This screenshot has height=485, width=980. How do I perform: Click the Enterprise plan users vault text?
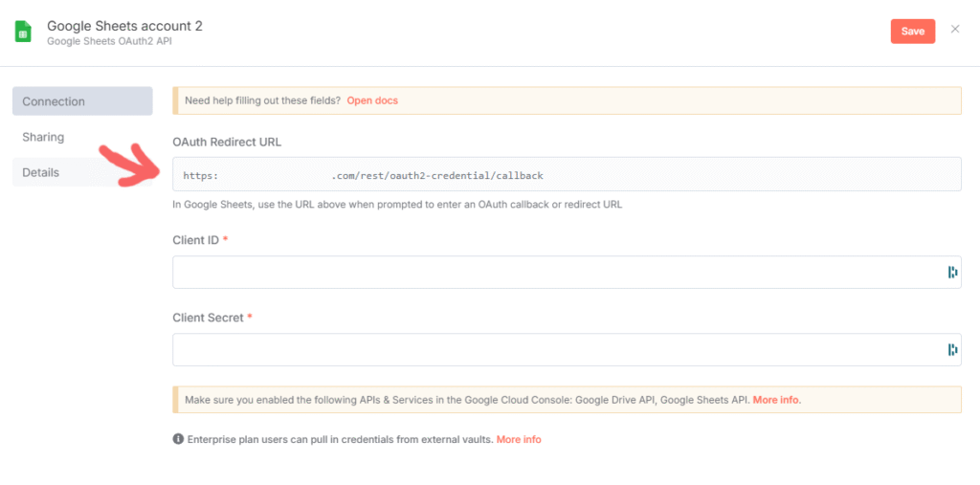click(341, 439)
